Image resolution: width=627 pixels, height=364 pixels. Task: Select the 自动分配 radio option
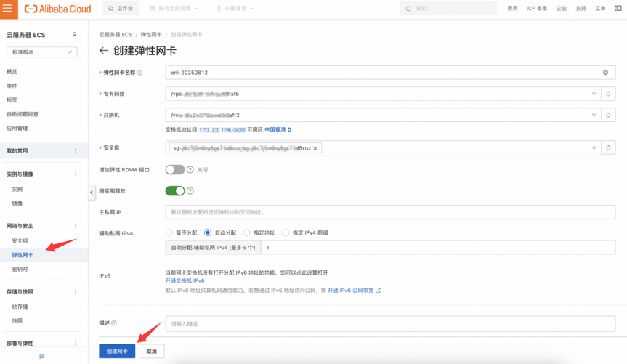tap(208, 232)
